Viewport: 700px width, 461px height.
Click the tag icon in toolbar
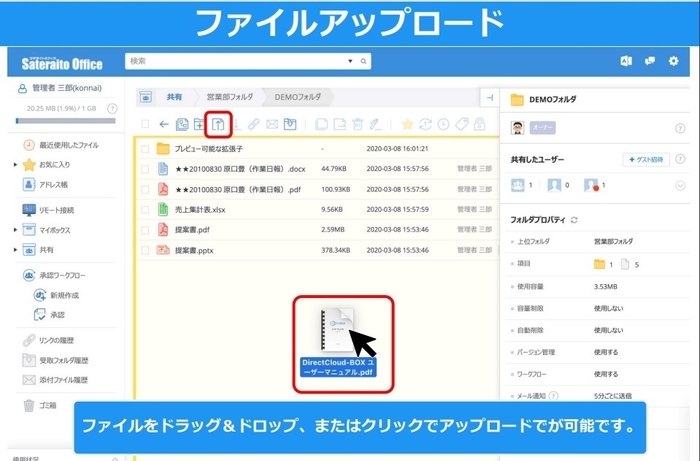tap(462, 124)
